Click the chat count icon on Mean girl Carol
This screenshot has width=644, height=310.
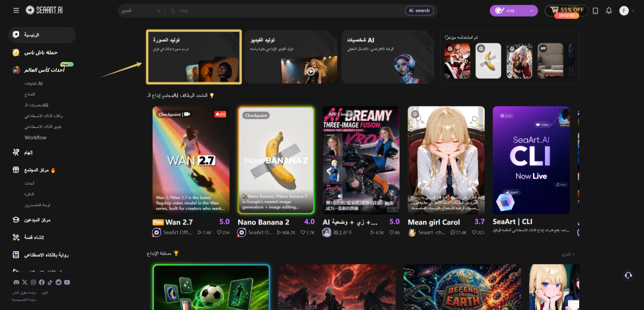[453, 233]
